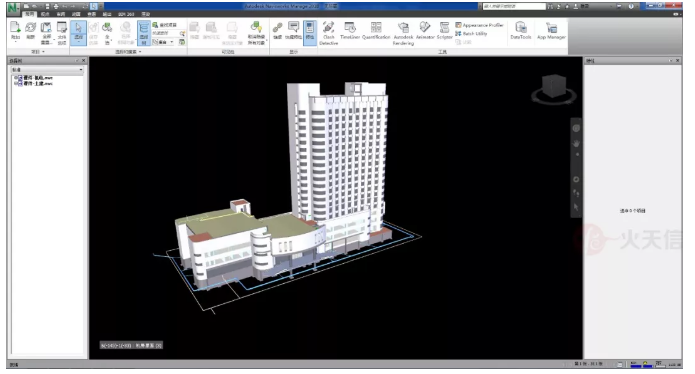The width and height of the screenshot is (695, 374).
Task: Click the help search box in title bar
Action: tap(514, 6)
